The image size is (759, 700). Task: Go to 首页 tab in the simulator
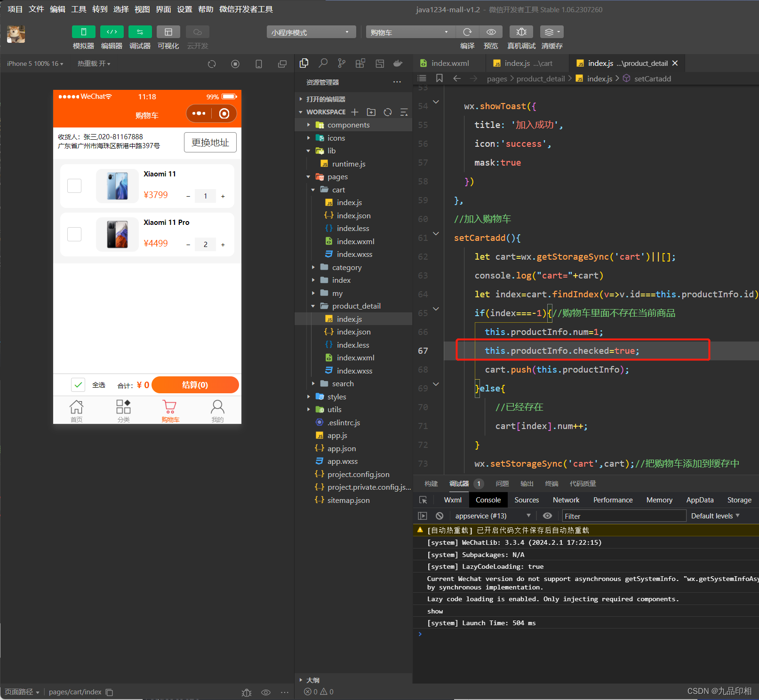pos(76,411)
